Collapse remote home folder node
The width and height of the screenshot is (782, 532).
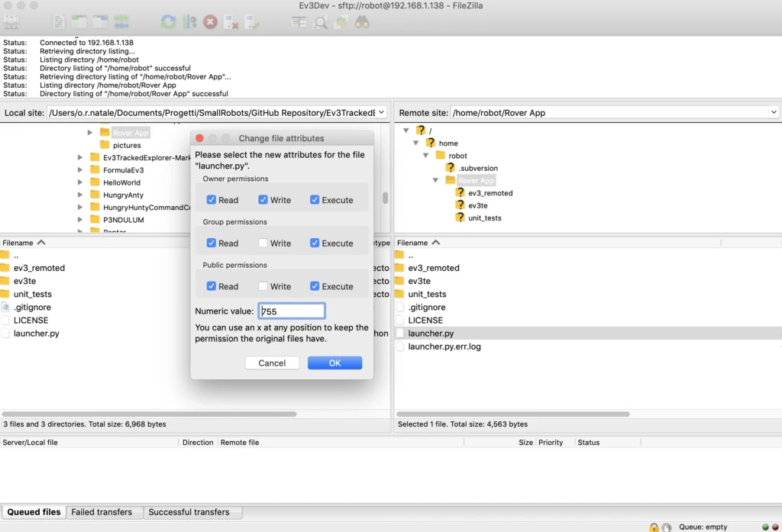[x=416, y=143]
